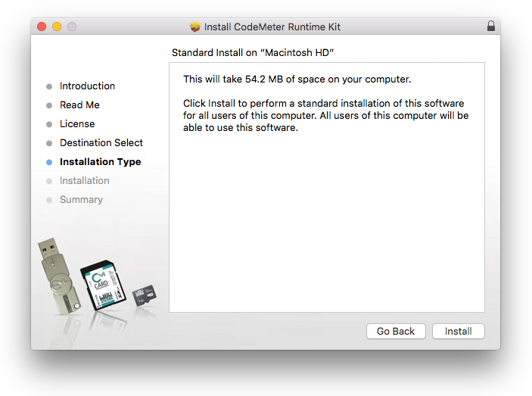Select the License step
Image resolution: width=532 pixels, height=396 pixels.
[x=77, y=124]
